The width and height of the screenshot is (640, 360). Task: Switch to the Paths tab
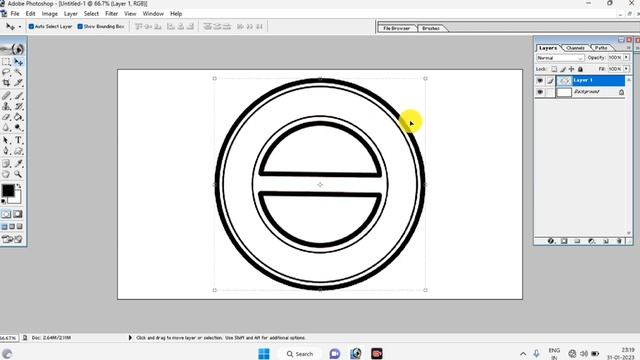coord(601,48)
